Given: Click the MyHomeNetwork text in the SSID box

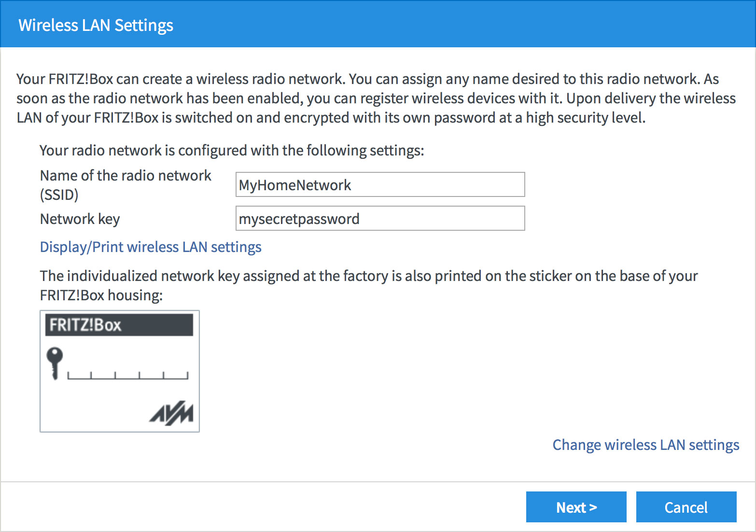Looking at the screenshot, I should (x=294, y=185).
